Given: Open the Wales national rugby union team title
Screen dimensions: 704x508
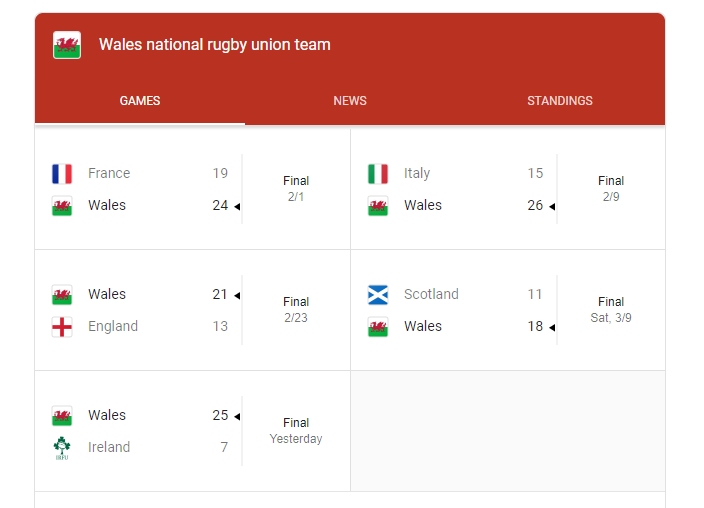Looking at the screenshot, I should coord(215,44).
